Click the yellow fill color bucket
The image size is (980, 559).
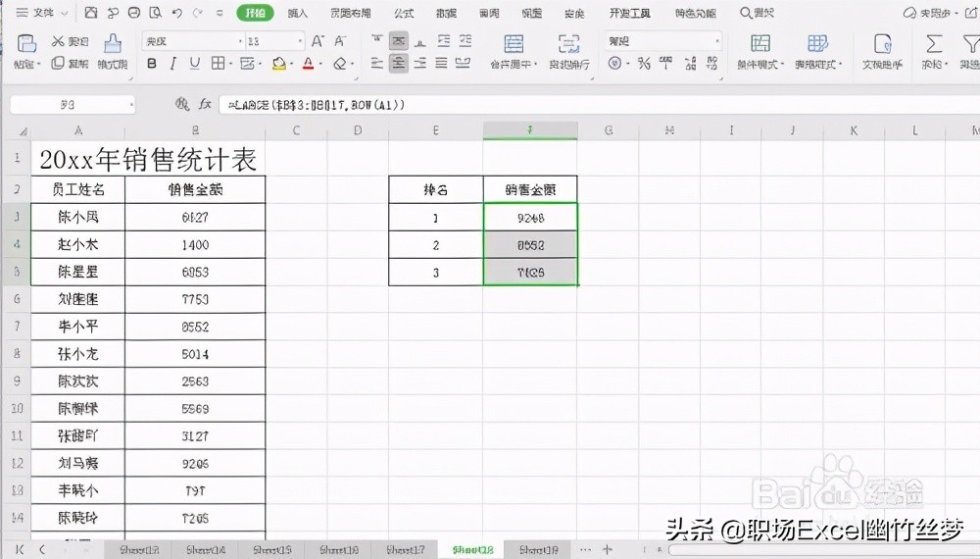point(278,63)
